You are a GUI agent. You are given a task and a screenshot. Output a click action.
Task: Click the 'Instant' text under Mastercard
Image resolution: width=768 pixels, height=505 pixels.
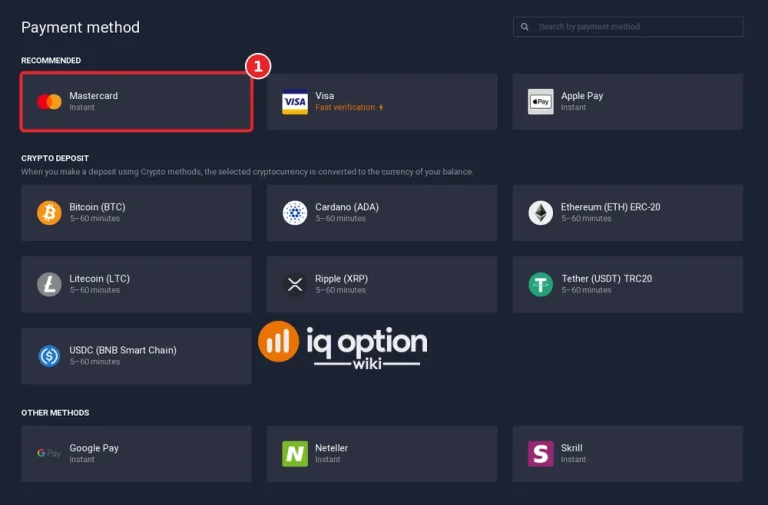82,107
